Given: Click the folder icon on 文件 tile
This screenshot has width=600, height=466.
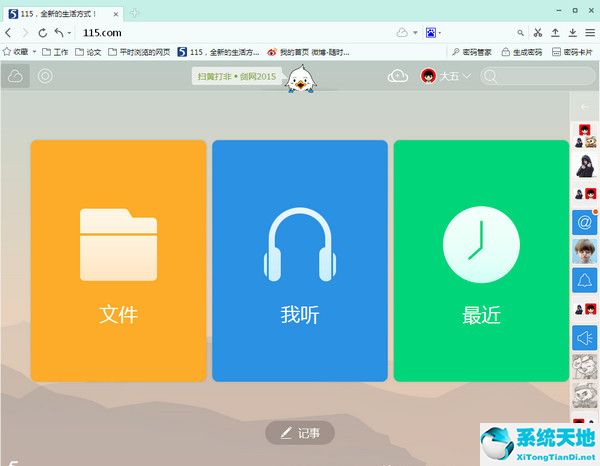Looking at the screenshot, I should tap(119, 245).
